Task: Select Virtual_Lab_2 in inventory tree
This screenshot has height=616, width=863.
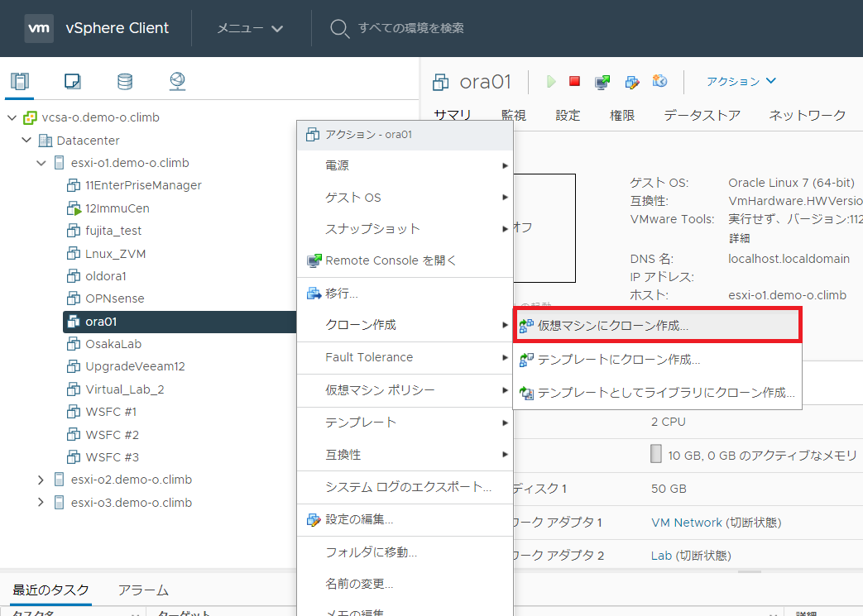Action: (125, 389)
